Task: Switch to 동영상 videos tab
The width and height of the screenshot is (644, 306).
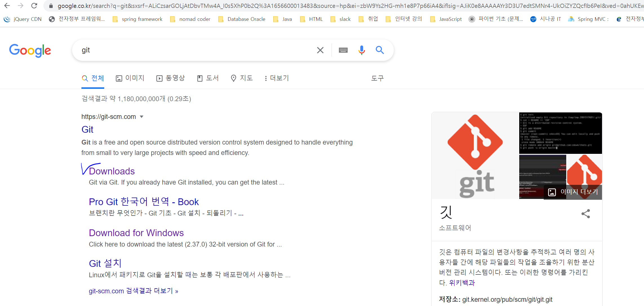Action: [171, 78]
